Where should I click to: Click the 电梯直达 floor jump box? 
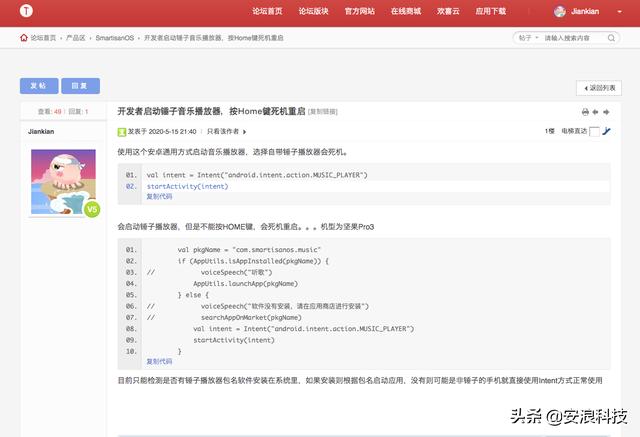tap(594, 132)
